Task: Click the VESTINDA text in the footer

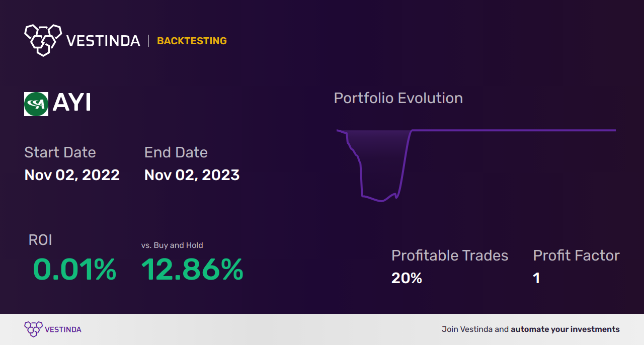Action: pyautogui.click(x=63, y=329)
